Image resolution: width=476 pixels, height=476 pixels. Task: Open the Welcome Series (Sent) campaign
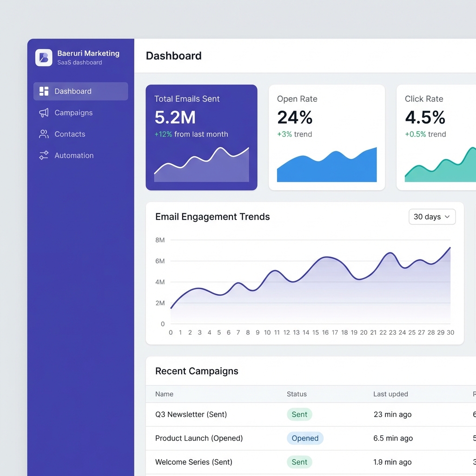tap(194, 462)
